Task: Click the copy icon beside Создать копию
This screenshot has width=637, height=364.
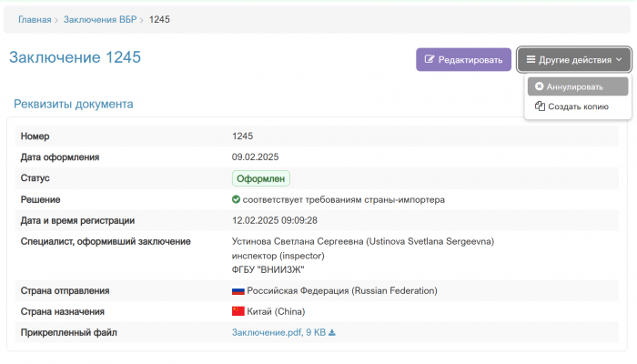Action: click(x=540, y=106)
